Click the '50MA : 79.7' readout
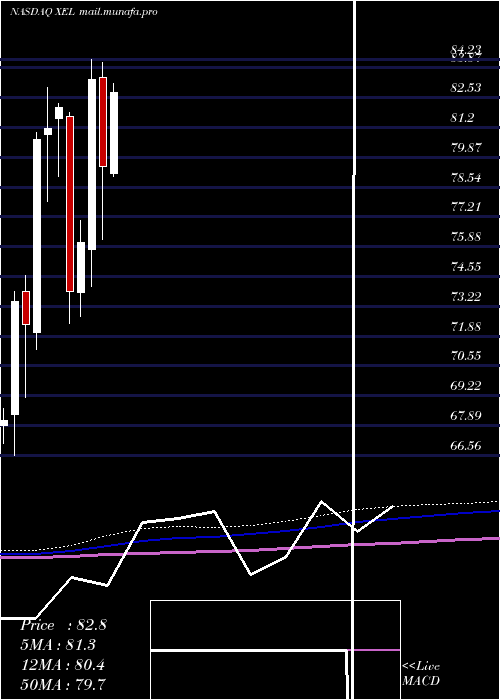 click(x=63, y=684)
